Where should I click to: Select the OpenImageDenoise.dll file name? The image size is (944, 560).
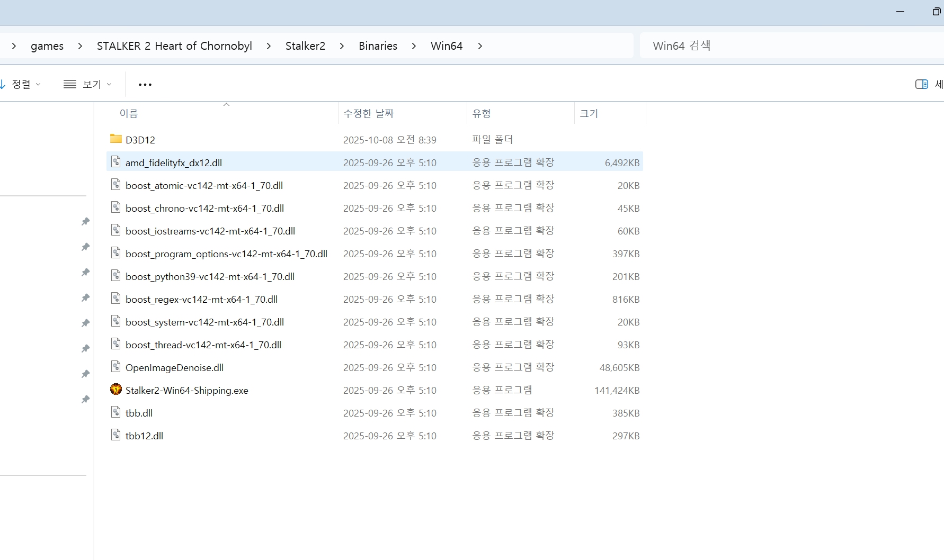pyautogui.click(x=174, y=367)
